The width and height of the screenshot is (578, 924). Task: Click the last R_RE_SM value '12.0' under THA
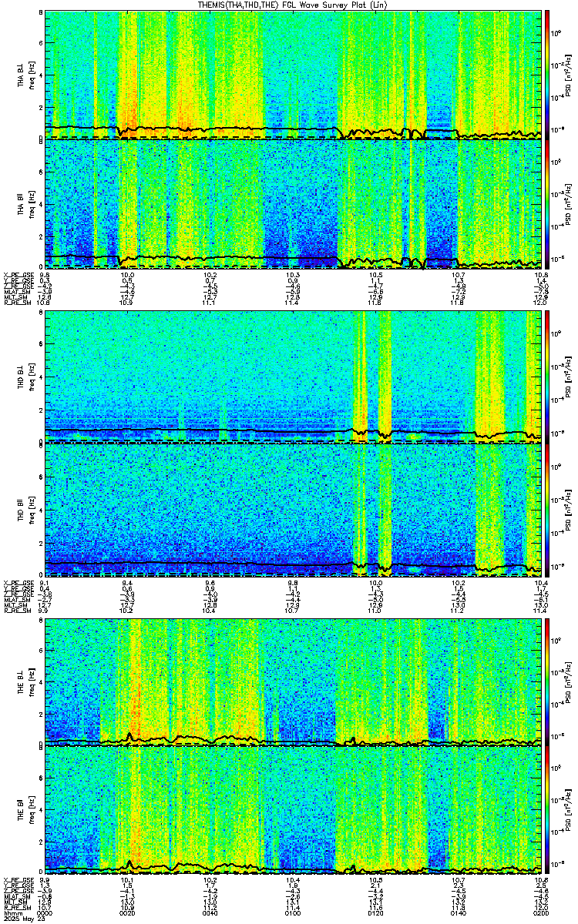coord(541,303)
